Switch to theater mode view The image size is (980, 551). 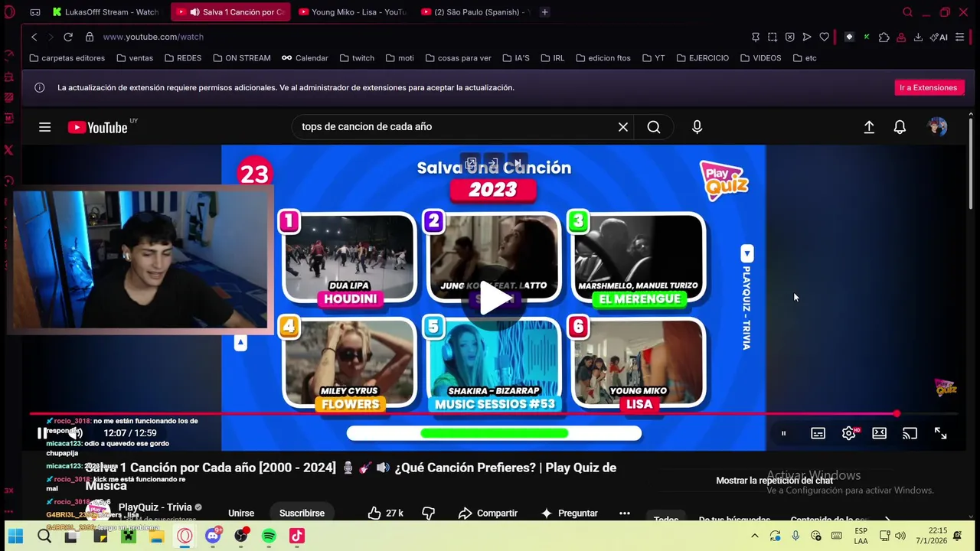(879, 434)
